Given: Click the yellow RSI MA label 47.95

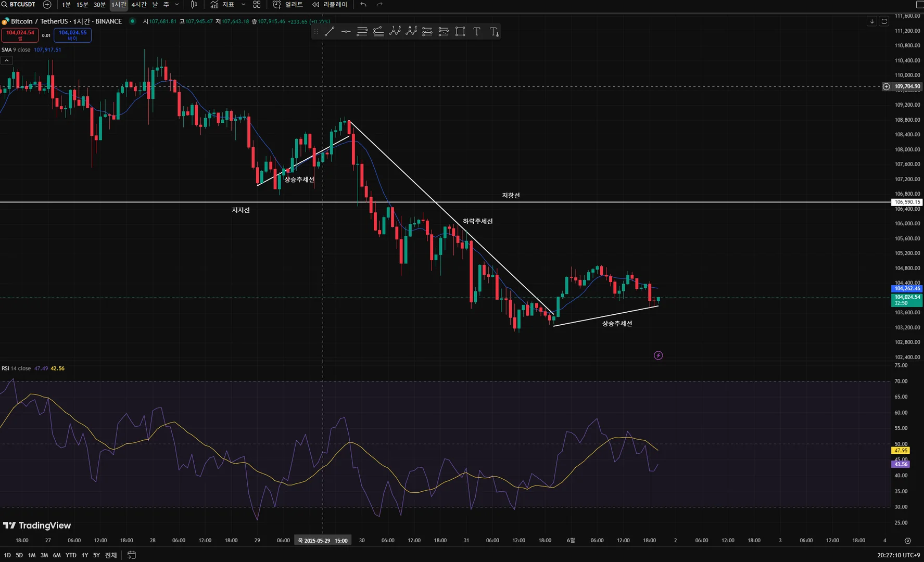Looking at the screenshot, I should point(901,451).
